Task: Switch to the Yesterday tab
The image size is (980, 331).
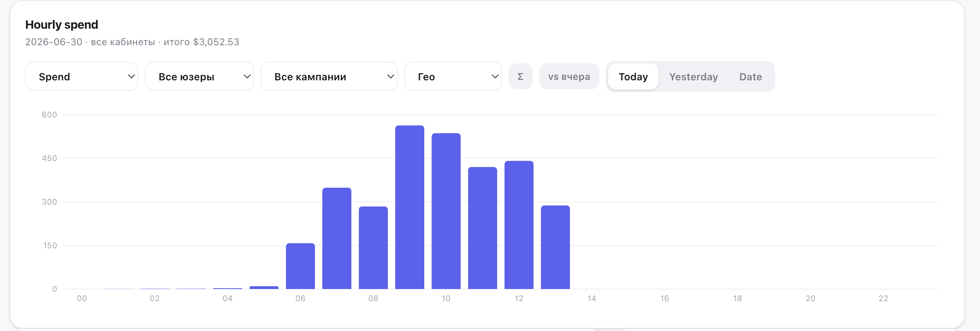Action: pyautogui.click(x=693, y=77)
